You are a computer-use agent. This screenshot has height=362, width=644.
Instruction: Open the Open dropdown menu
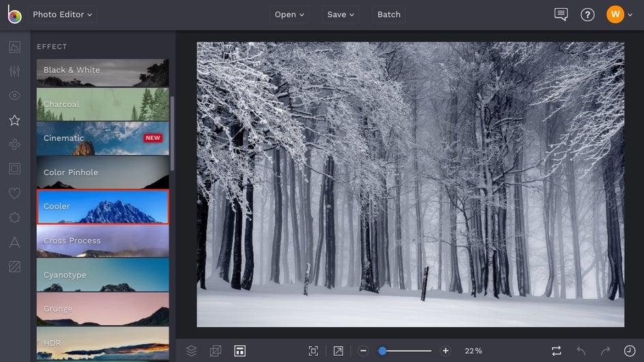click(x=289, y=14)
